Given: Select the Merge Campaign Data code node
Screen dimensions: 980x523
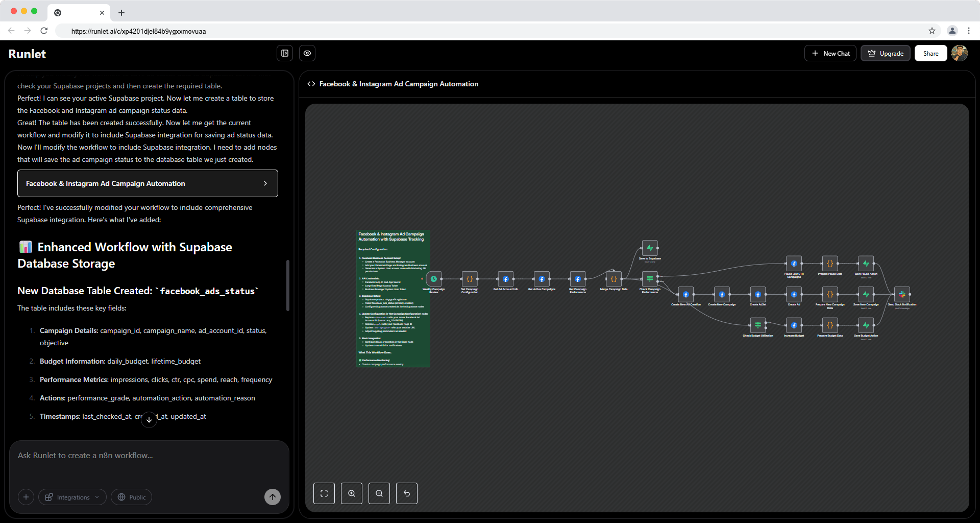Looking at the screenshot, I should click(614, 279).
